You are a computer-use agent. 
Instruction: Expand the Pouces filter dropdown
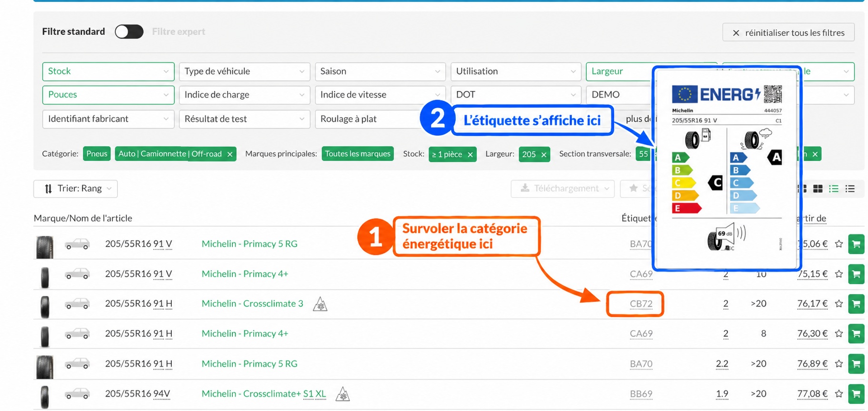click(108, 95)
